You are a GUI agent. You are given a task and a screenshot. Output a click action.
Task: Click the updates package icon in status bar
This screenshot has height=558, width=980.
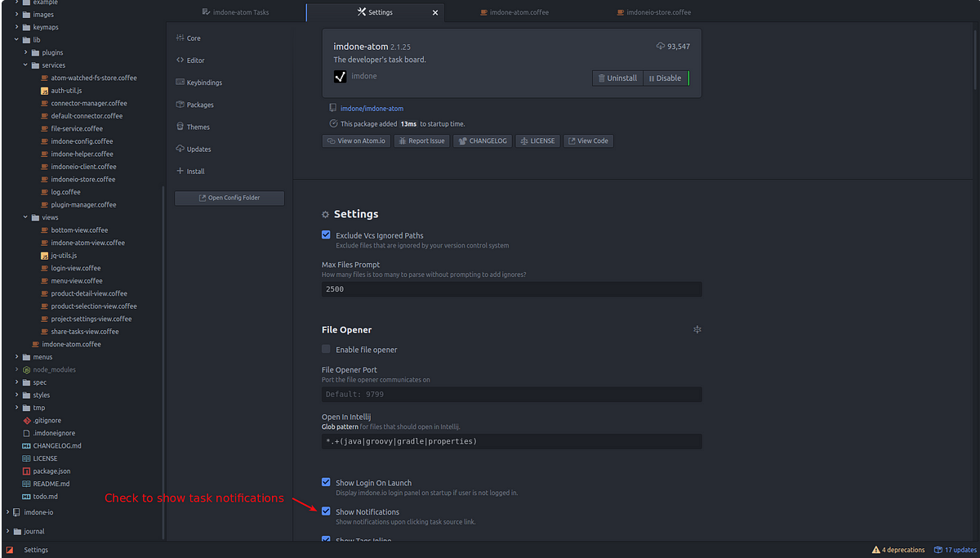coord(939,550)
